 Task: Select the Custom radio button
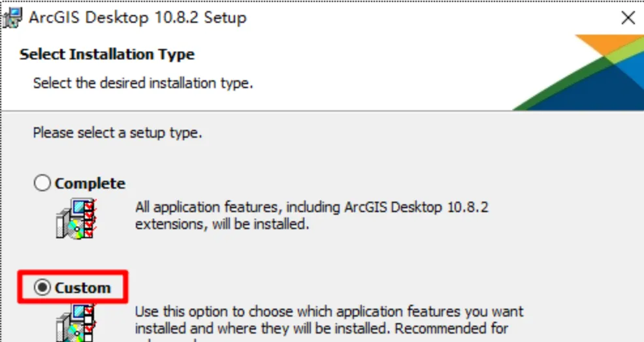pos(42,288)
